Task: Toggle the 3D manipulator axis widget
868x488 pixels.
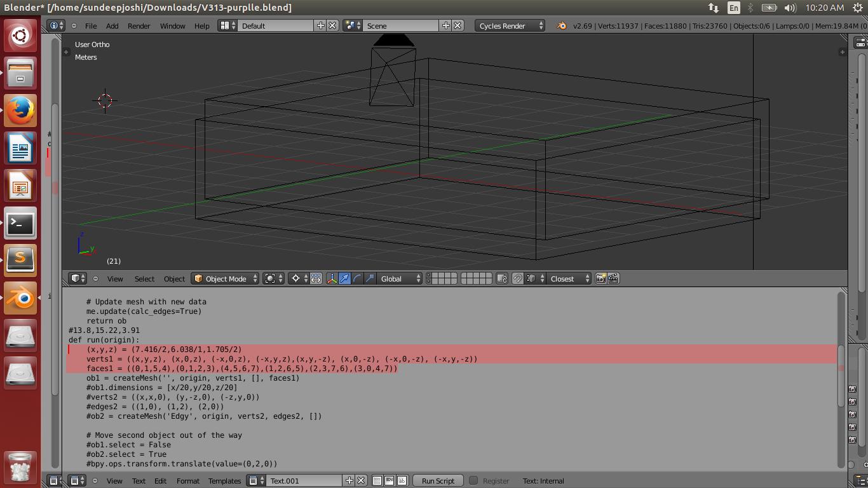Action: coord(332,278)
